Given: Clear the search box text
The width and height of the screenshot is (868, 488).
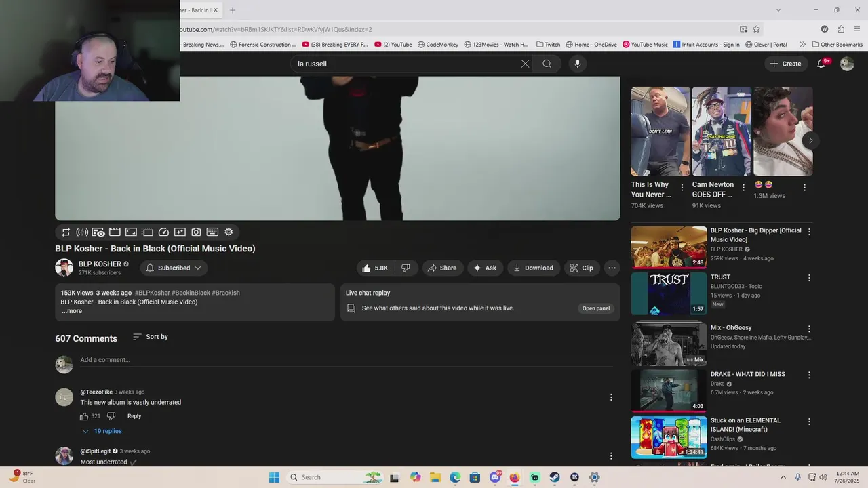Looking at the screenshot, I should click(525, 64).
